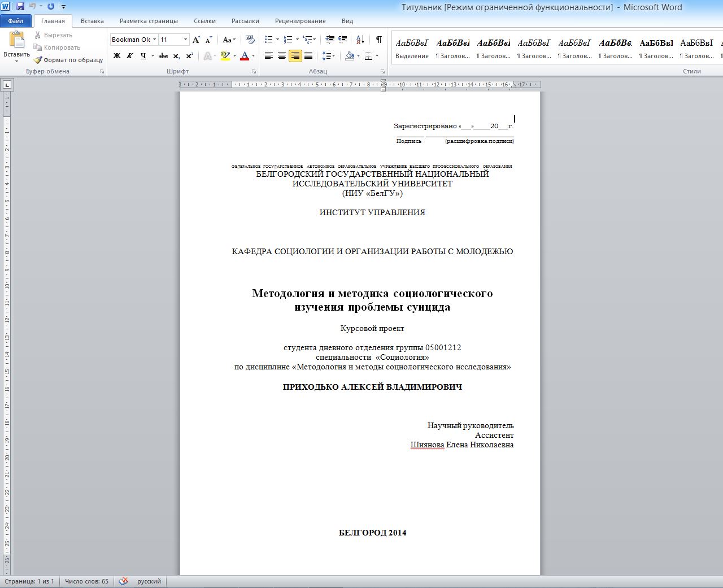The width and height of the screenshot is (723, 588).
Task: Clear formatting with the eraser icon
Action: coord(250,40)
